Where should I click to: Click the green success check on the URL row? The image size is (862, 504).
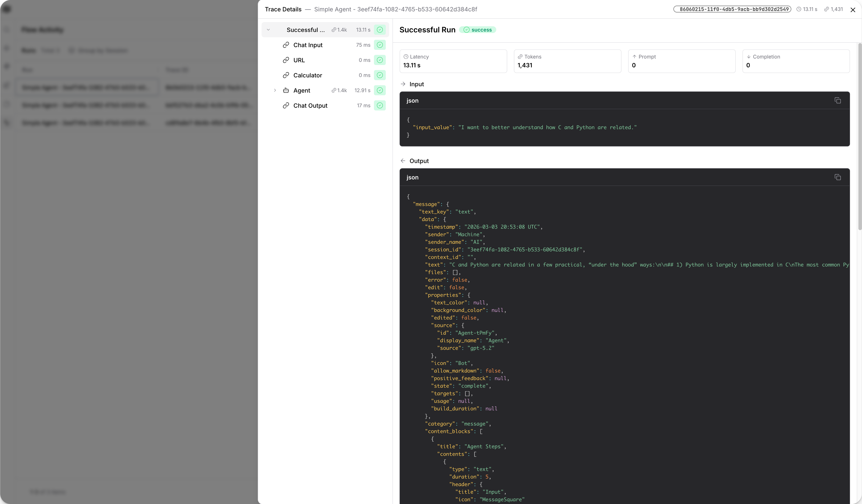coord(380,60)
